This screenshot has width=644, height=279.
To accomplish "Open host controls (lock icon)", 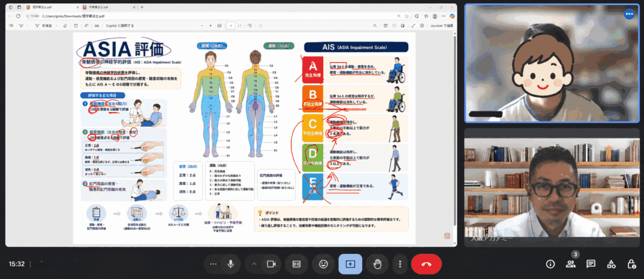I will [x=631, y=264].
